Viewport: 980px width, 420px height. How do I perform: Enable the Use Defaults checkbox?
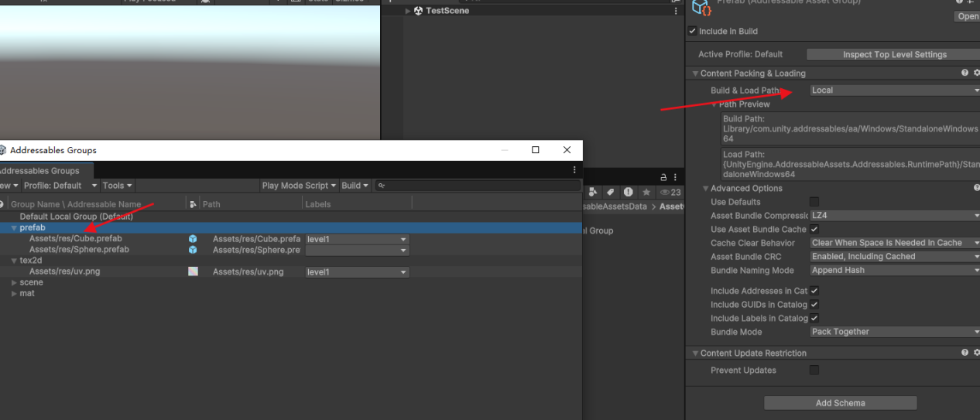[814, 202]
